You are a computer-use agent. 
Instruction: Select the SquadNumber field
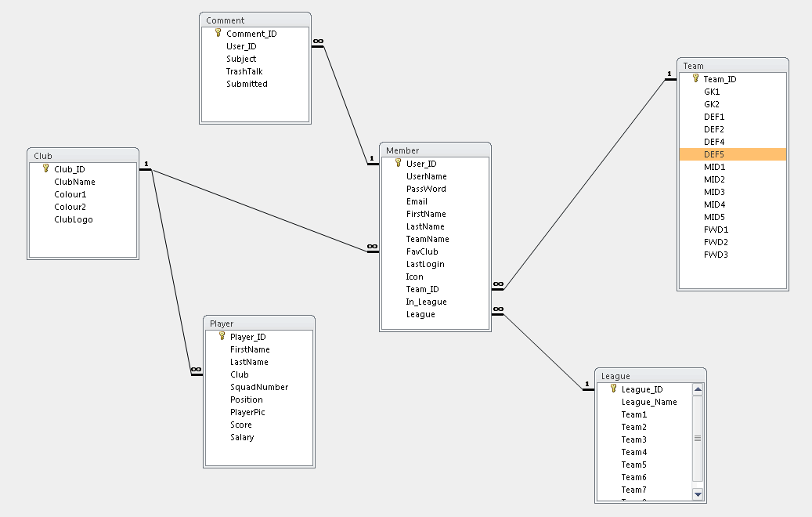(x=259, y=387)
